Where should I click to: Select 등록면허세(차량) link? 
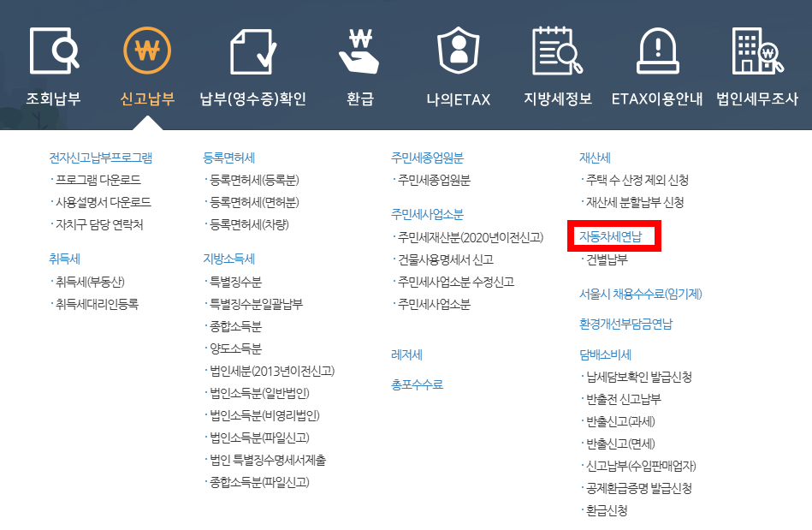(249, 224)
